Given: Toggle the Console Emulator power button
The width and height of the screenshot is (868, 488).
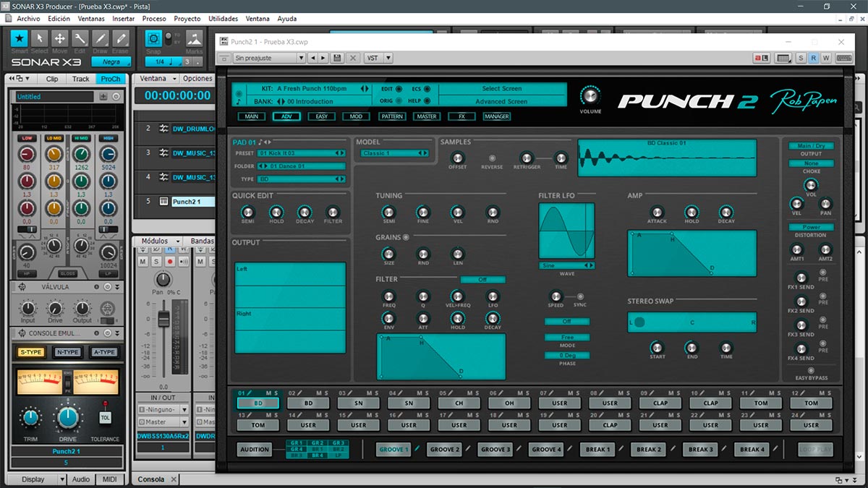Looking at the screenshot, I should (x=106, y=333).
